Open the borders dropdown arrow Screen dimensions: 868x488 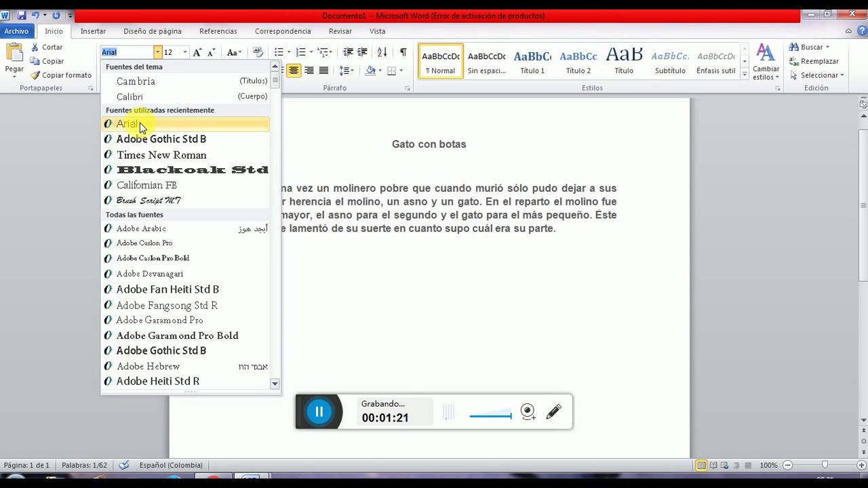coord(401,70)
